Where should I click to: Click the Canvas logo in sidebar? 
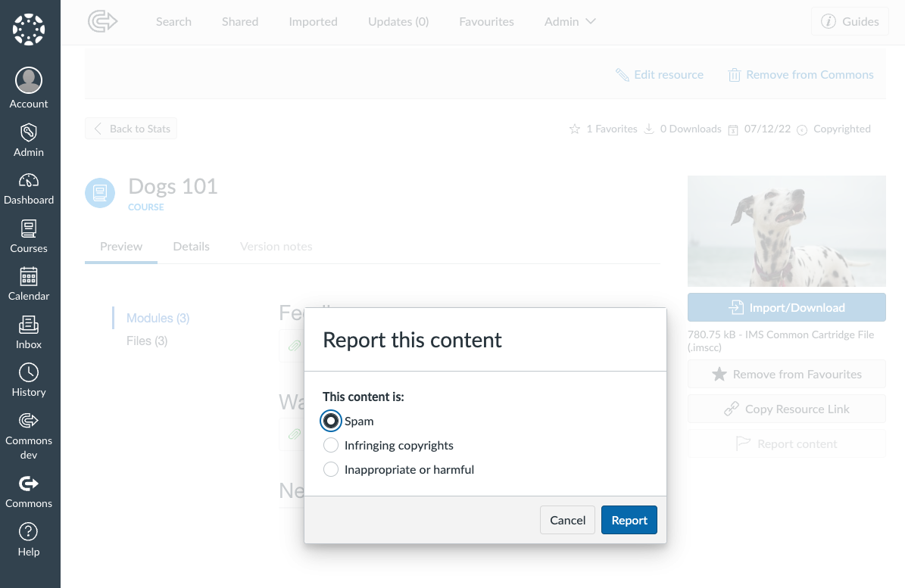tap(29, 30)
